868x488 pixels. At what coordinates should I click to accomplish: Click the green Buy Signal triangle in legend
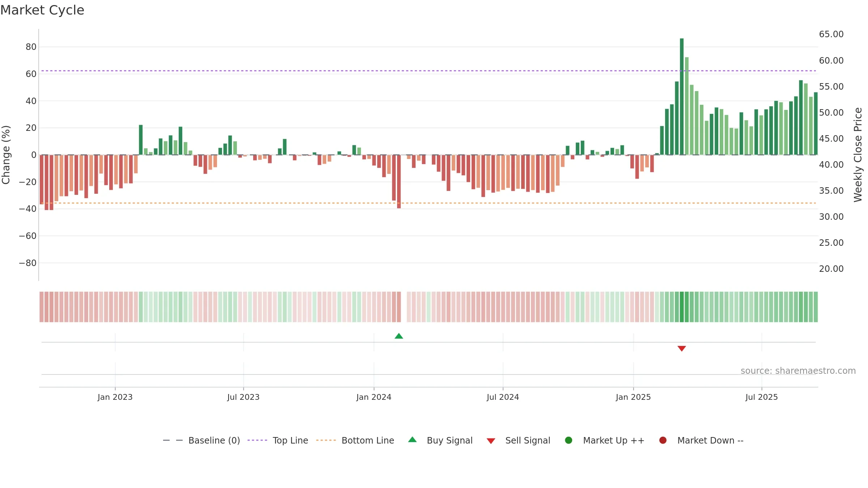(x=412, y=440)
